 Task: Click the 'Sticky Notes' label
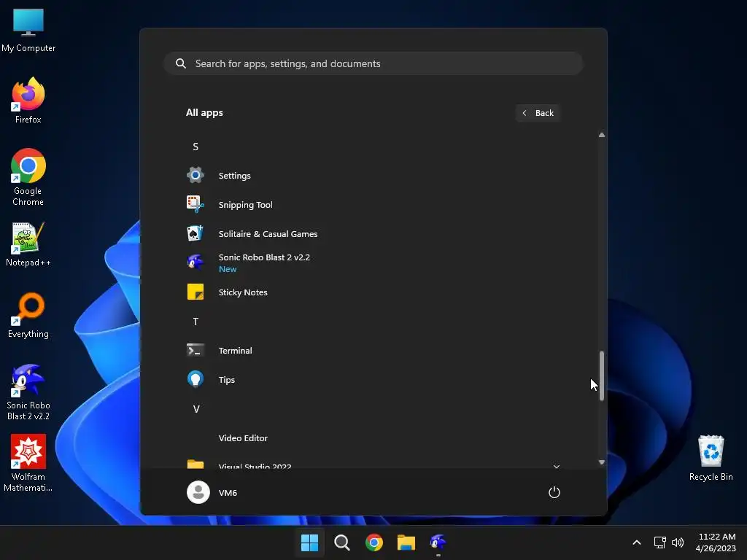[243, 292]
